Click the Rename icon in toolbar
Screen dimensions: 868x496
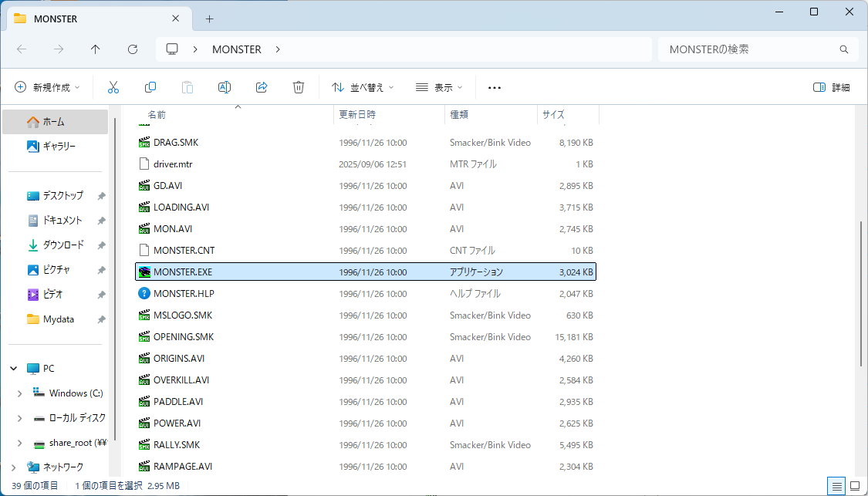[x=225, y=87]
